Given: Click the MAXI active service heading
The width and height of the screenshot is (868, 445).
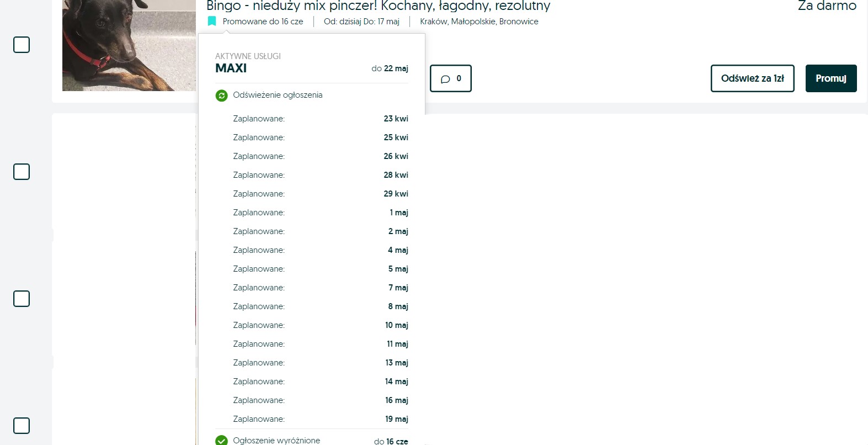Looking at the screenshot, I should (x=231, y=68).
